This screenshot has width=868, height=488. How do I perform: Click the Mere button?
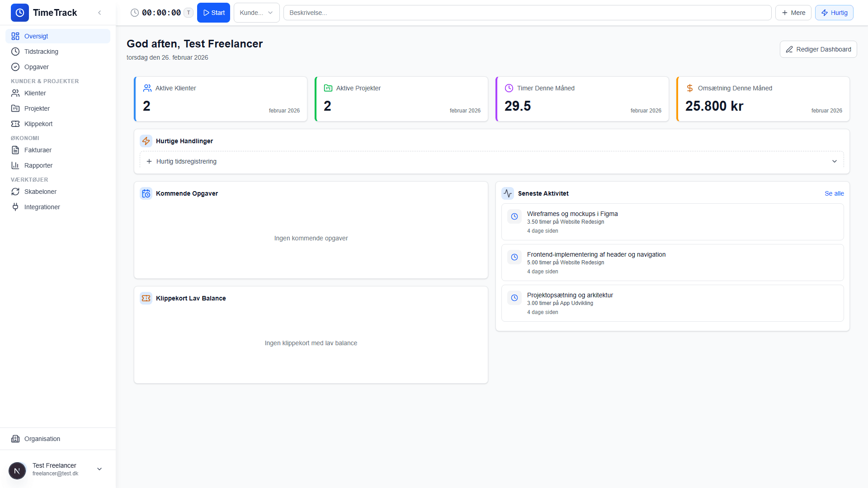(793, 13)
